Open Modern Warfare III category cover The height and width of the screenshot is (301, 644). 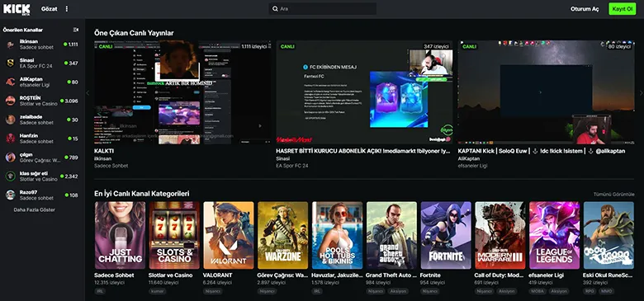click(500, 235)
